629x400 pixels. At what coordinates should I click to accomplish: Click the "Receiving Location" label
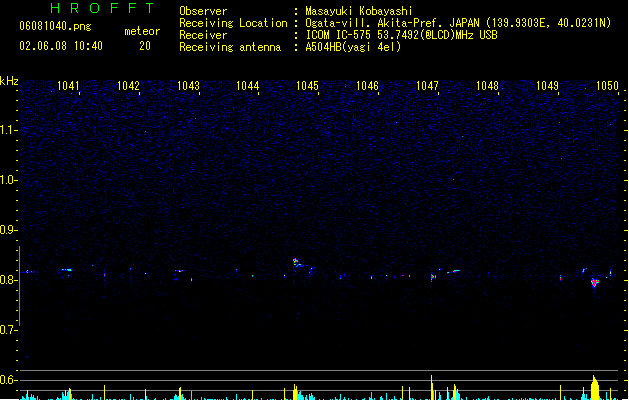pos(233,23)
